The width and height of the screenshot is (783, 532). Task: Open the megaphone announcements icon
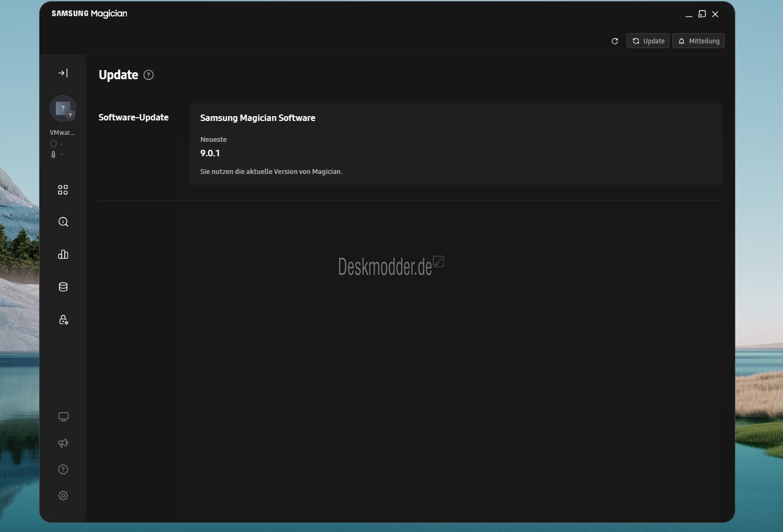[x=63, y=443]
